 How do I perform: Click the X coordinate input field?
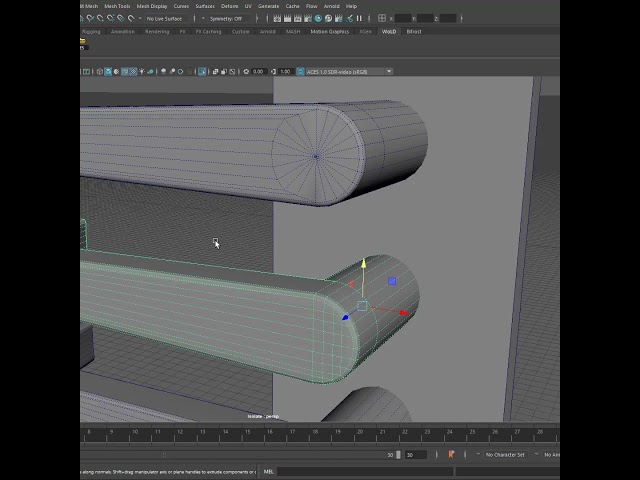[x=403, y=18]
